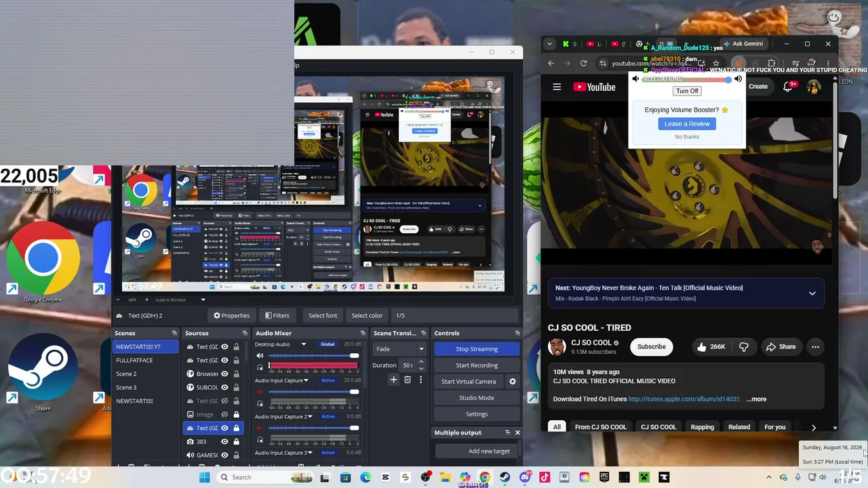Open Source Properties gear button in OBS
This screenshot has width=868, height=488.
tap(231, 315)
